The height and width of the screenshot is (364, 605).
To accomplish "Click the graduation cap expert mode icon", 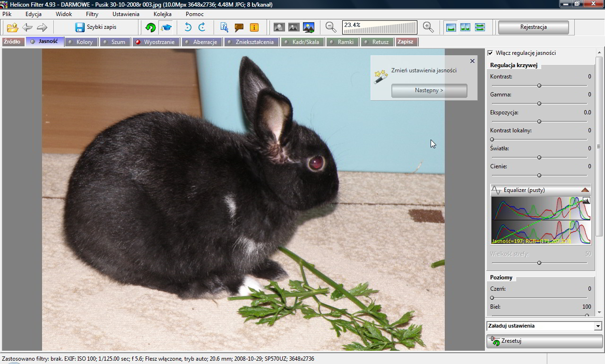I will point(165,27).
